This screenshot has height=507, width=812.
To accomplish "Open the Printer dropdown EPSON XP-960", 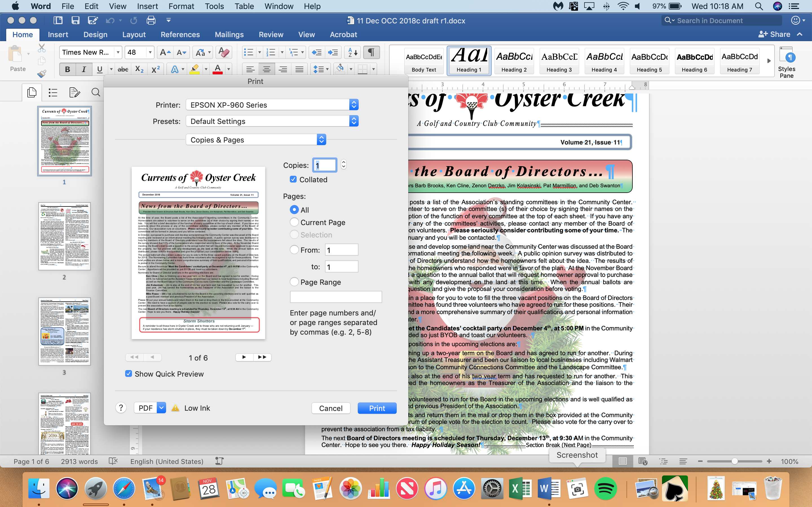I will tap(272, 105).
